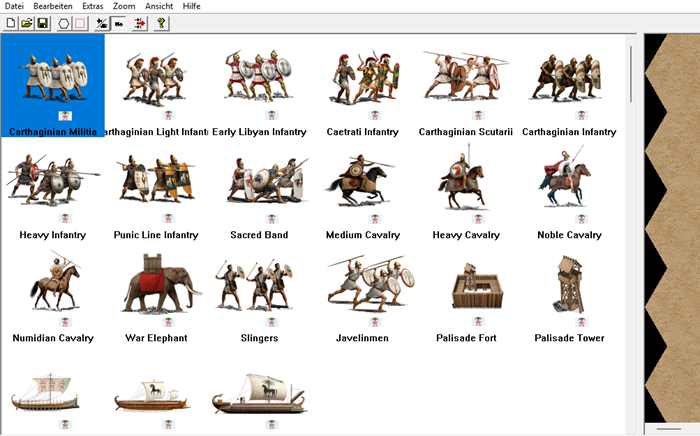Select the hexagon grid toolbar icon
Viewport: 700px width, 436px height.
point(64,23)
